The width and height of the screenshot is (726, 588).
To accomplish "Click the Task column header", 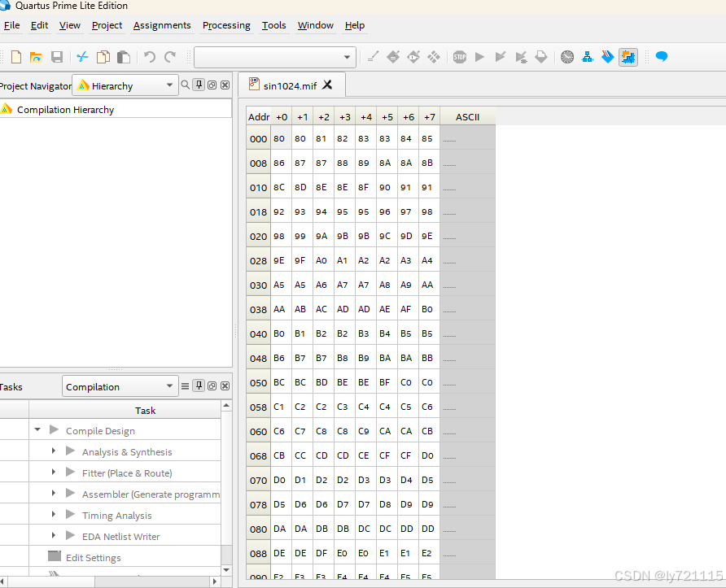I will click(125, 410).
